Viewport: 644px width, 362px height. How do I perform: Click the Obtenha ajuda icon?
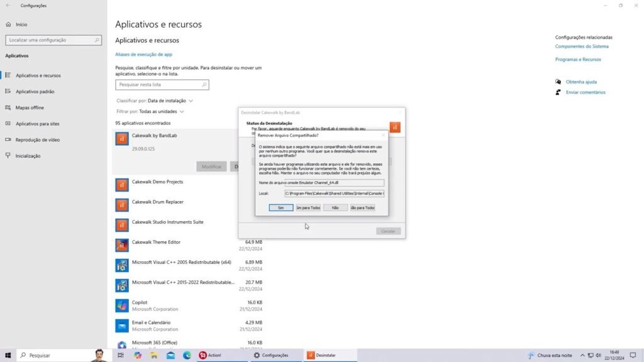click(x=558, y=82)
